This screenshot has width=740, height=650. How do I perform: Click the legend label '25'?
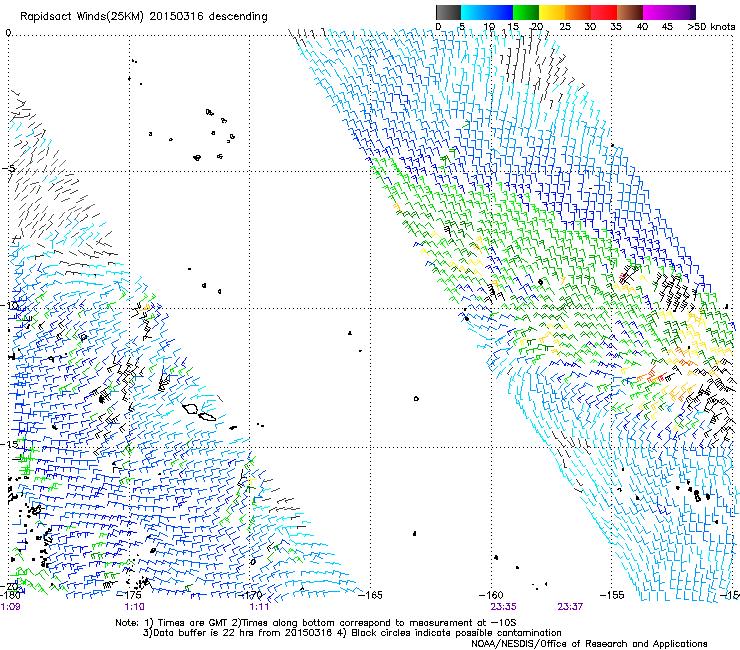point(565,27)
